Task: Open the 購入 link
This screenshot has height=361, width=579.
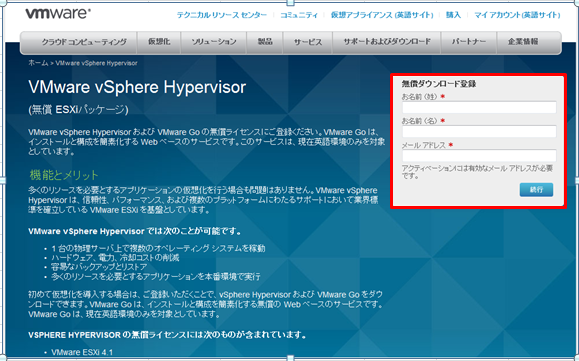Action: (x=453, y=15)
